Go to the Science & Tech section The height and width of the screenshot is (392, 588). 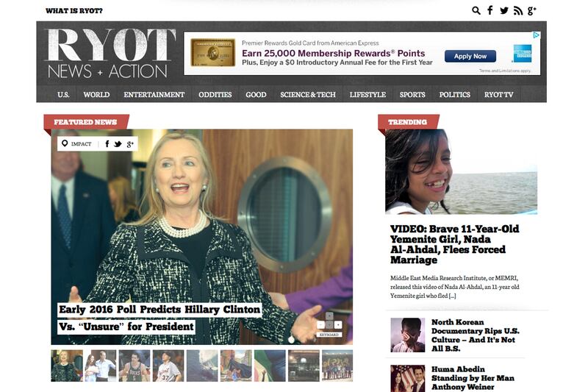click(308, 95)
